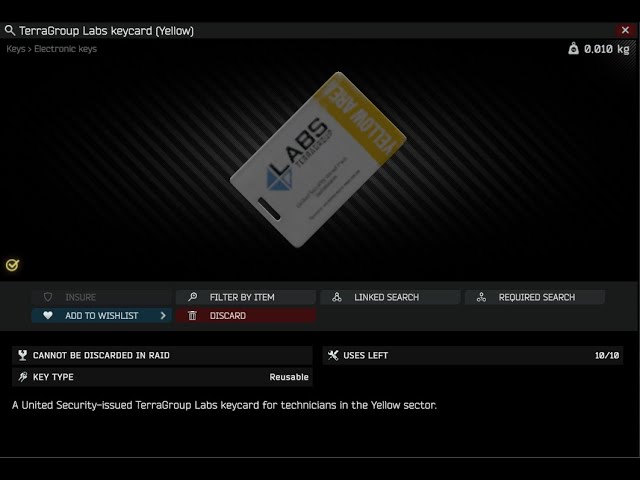This screenshot has height=480, width=640.
Task: Click the Filter by Item magnifier icon
Action: coord(193,297)
